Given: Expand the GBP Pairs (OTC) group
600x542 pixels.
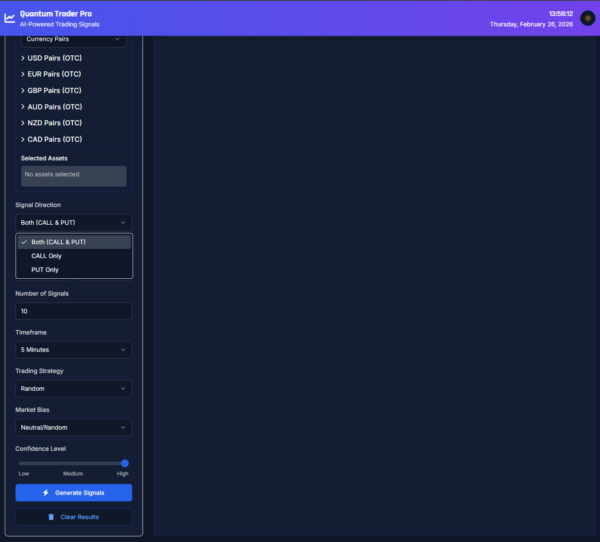Looking at the screenshot, I should tap(54, 90).
